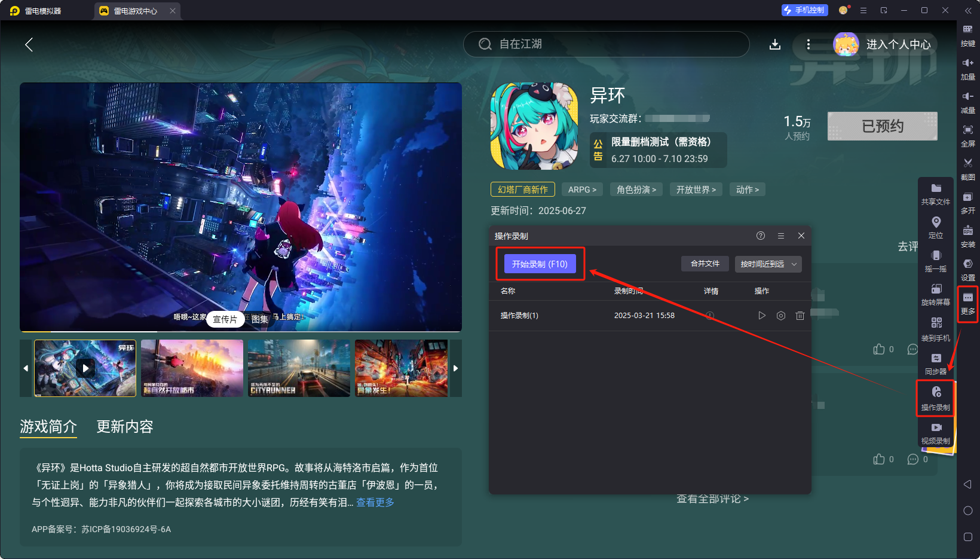980x559 pixels.
Task: Open 多开 multi-instance manager
Action: tap(968, 203)
